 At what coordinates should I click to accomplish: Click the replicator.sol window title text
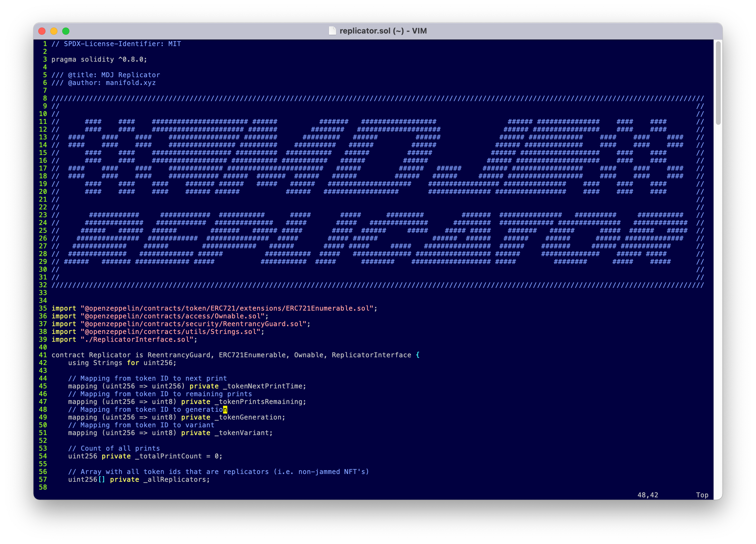click(x=383, y=31)
